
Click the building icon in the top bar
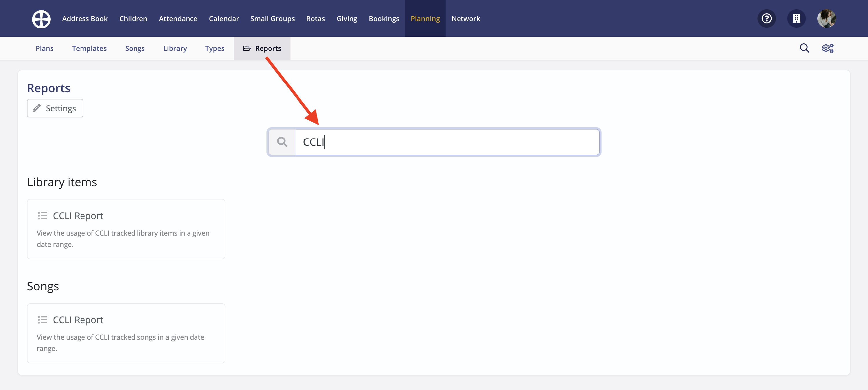click(x=796, y=19)
